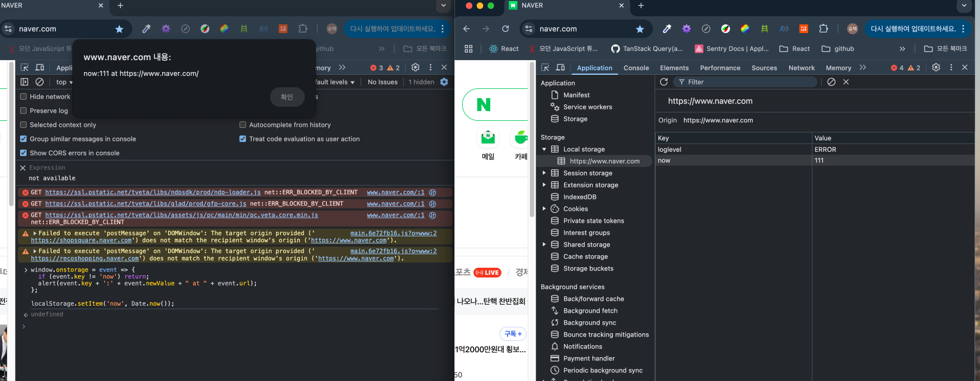Collapse Local storage tree node

click(x=544, y=149)
